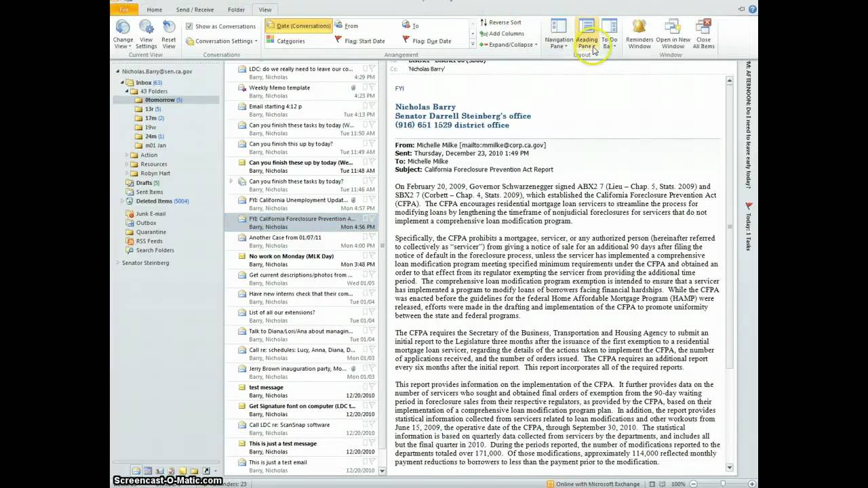Expand the Senator Steinberg mailbox
Image resolution: width=868 pixels, height=488 pixels.
click(117, 263)
